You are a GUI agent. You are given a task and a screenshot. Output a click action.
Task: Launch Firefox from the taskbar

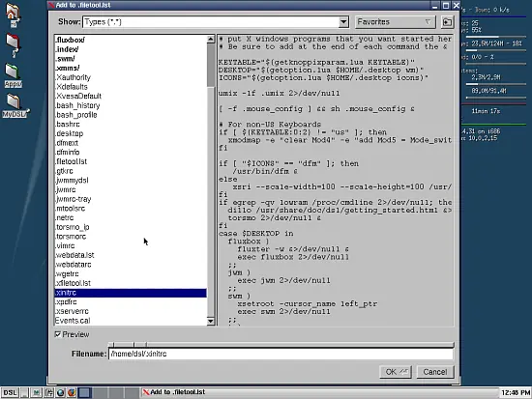tap(72, 392)
